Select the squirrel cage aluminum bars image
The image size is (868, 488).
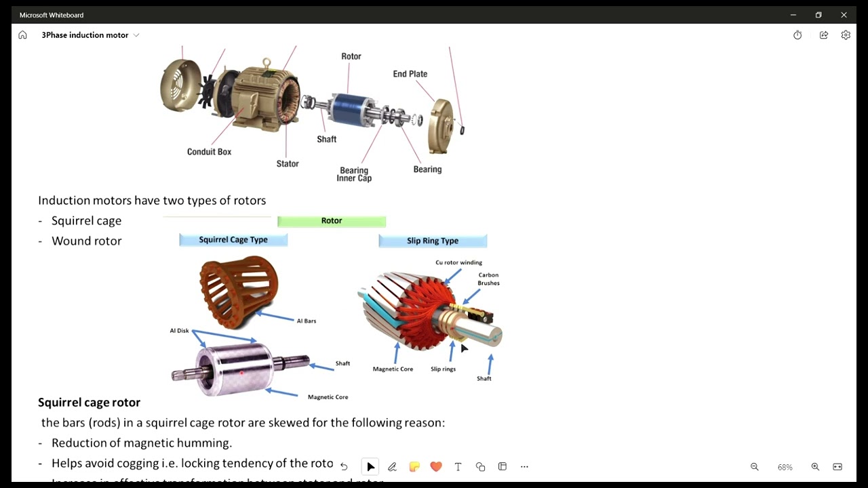[239, 291]
